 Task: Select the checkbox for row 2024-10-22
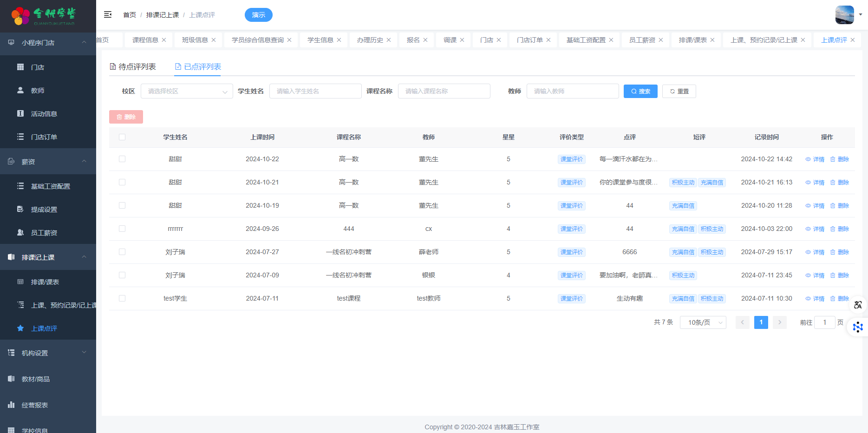pyautogui.click(x=122, y=159)
